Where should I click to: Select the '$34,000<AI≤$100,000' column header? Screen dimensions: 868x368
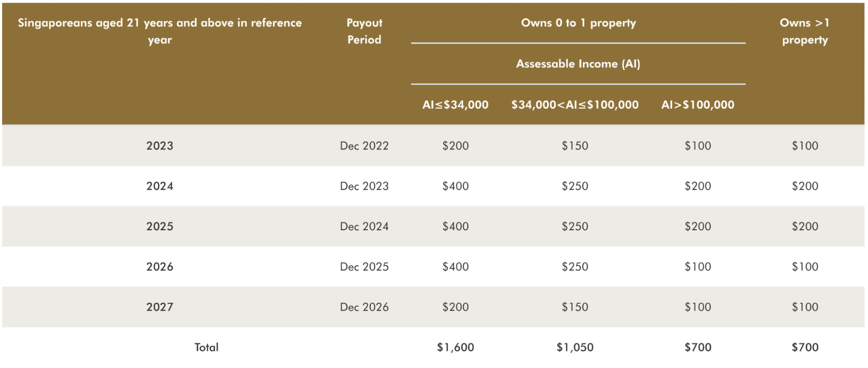pos(575,105)
